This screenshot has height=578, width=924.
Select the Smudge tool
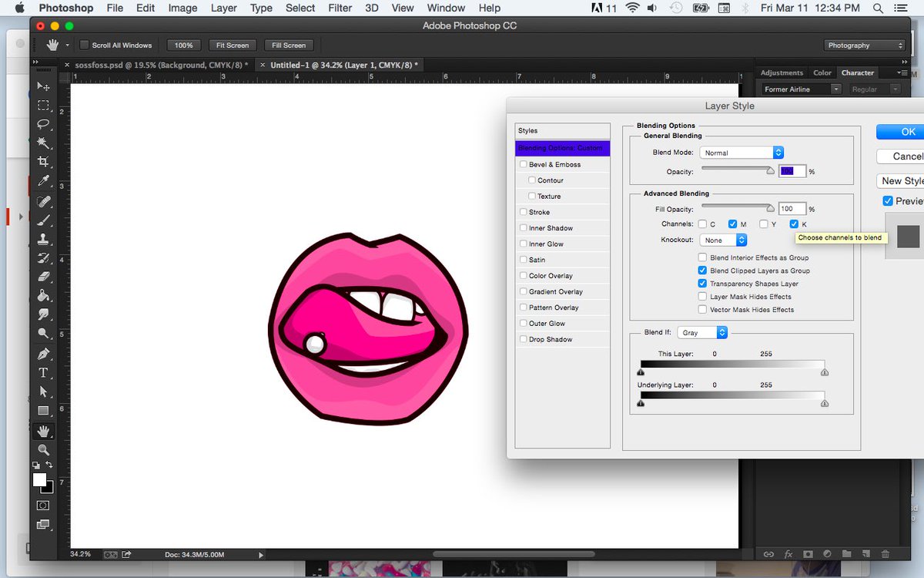[43, 314]
